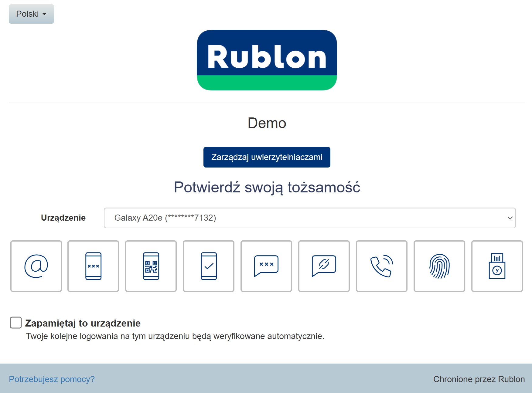Choose the Email Link (@) authentication method
This screenshot has width=532, height=393.
[x=36, y=266]
